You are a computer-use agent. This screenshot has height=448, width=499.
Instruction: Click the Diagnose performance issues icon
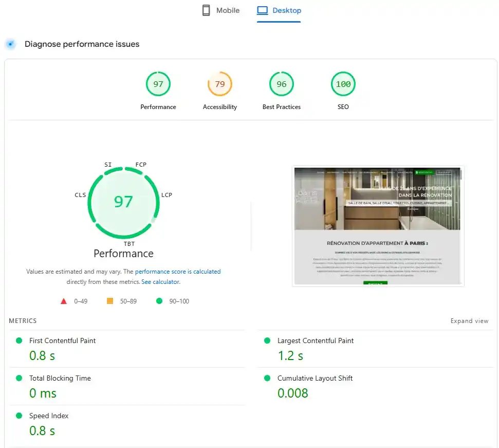(11, 44)
